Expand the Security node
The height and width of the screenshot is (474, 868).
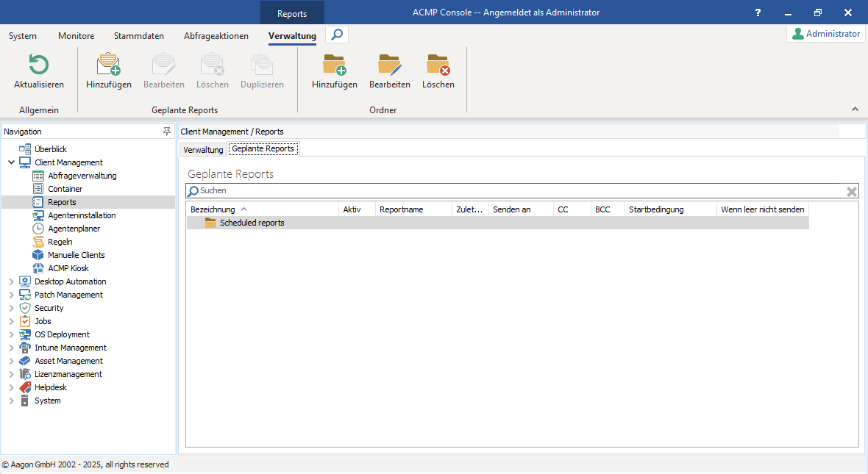click(x=11, y=308)
